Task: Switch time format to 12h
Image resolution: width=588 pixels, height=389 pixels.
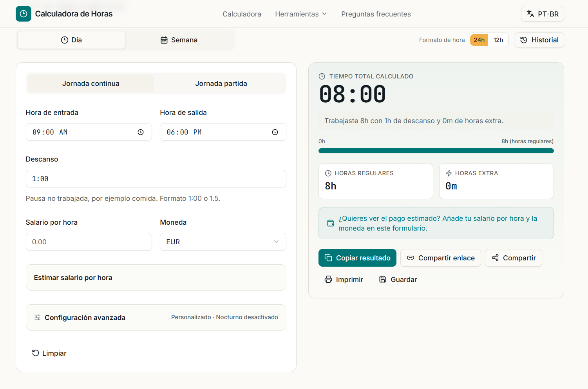Action: point(498,40)
